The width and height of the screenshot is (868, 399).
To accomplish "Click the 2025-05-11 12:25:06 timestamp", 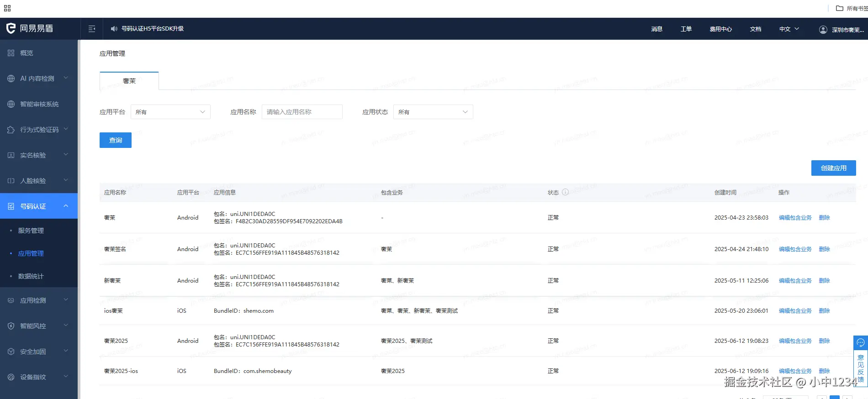I will point(741,281).
